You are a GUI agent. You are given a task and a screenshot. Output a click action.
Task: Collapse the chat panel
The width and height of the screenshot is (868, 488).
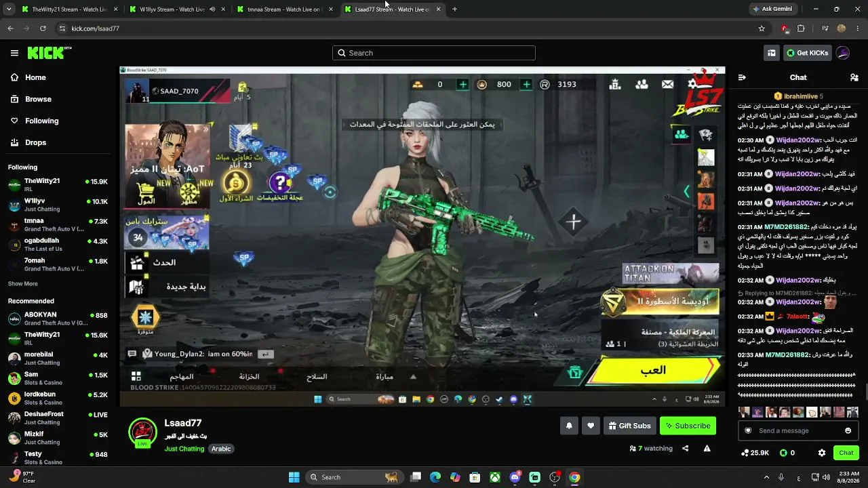742,77
